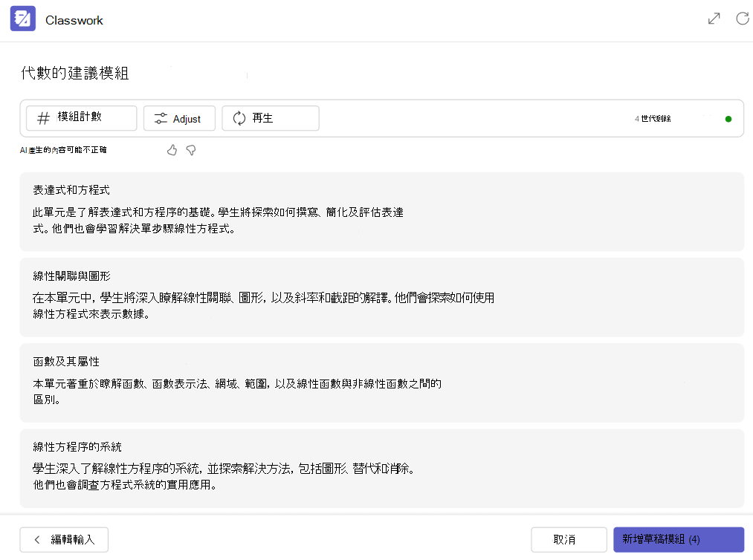Select the 表達式和方程式 module card

coord(382,212)
